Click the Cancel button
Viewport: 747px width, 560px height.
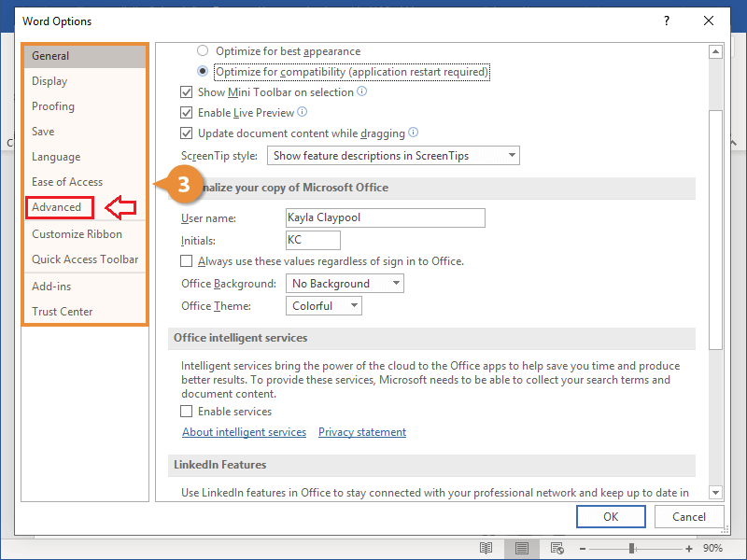pyautogui.click(x=689, y=517)
